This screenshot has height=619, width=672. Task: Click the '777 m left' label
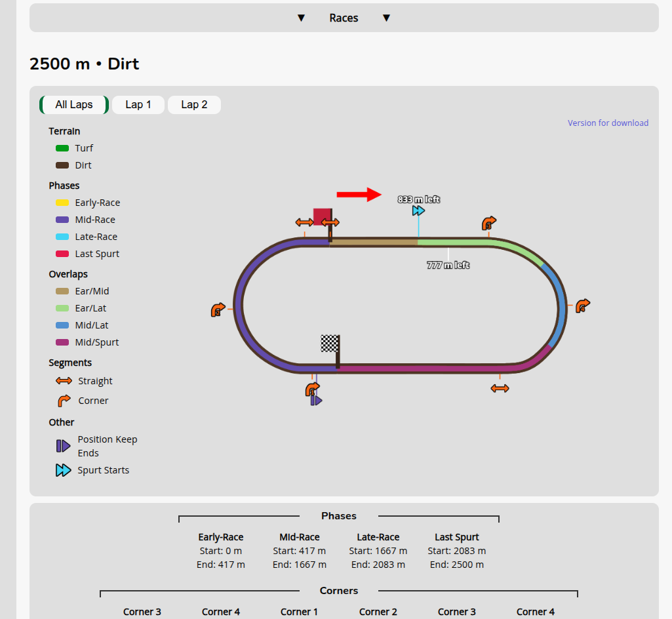coord(448,266)
